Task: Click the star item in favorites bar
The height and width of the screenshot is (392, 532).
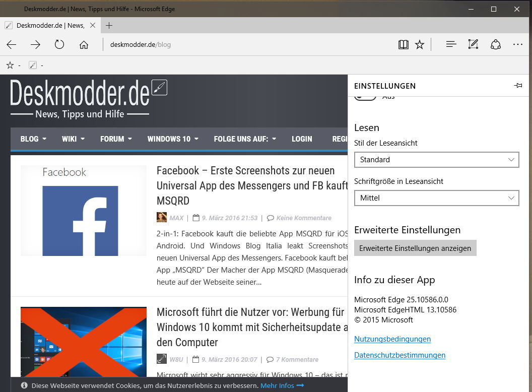Action: click(x=10, y=65)
